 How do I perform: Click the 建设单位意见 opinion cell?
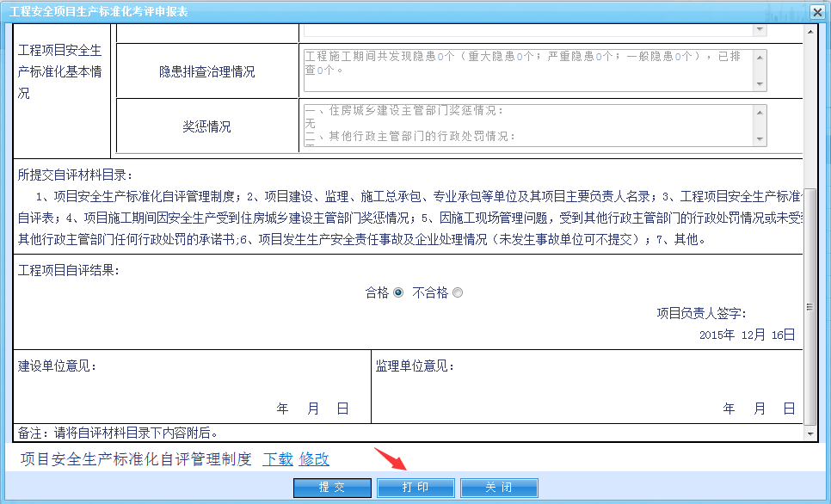pos(191,385)
